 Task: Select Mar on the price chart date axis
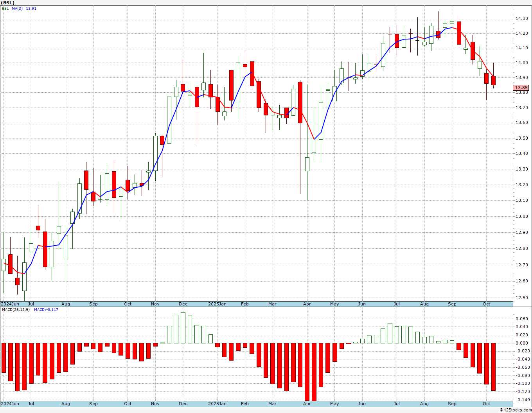point(273,304)
